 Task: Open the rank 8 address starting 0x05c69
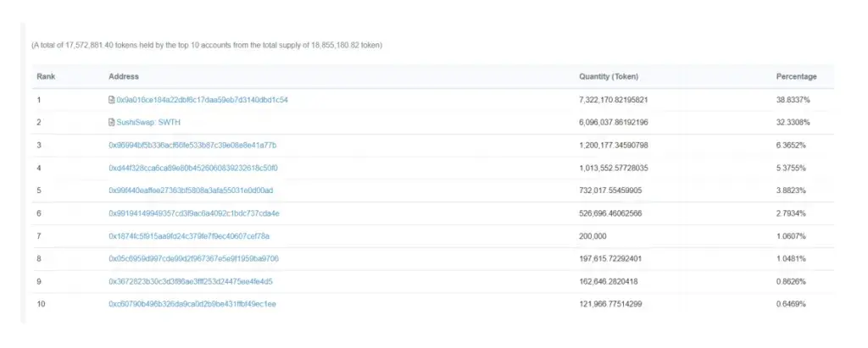pos(193,259)
